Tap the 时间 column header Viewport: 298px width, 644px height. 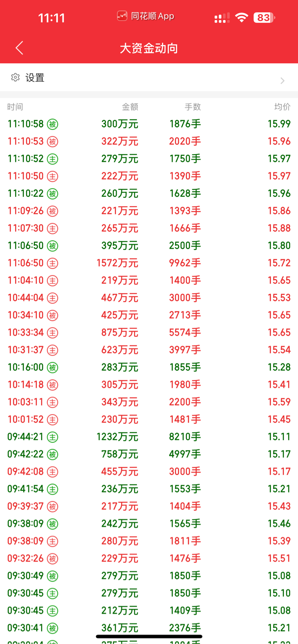[15, 107]
